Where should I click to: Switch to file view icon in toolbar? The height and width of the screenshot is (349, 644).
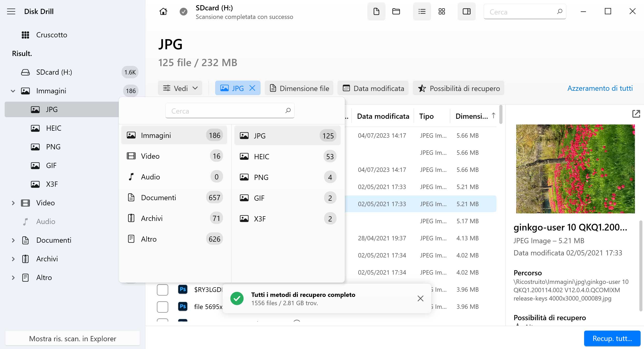click(x=376, y=11)
